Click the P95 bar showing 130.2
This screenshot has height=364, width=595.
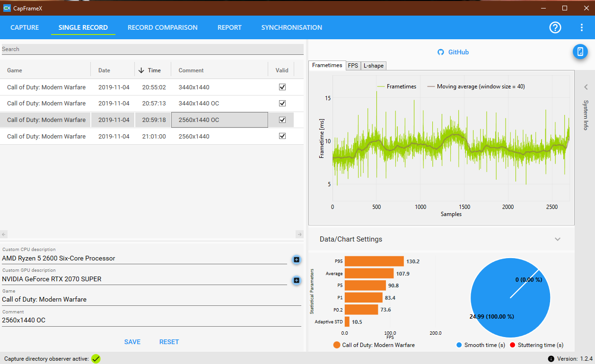374,261
